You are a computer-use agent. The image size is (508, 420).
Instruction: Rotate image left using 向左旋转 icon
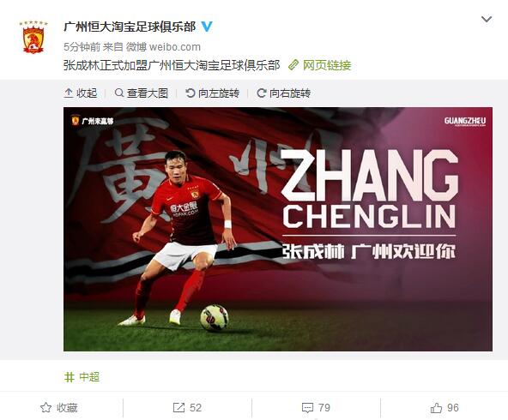190,93
